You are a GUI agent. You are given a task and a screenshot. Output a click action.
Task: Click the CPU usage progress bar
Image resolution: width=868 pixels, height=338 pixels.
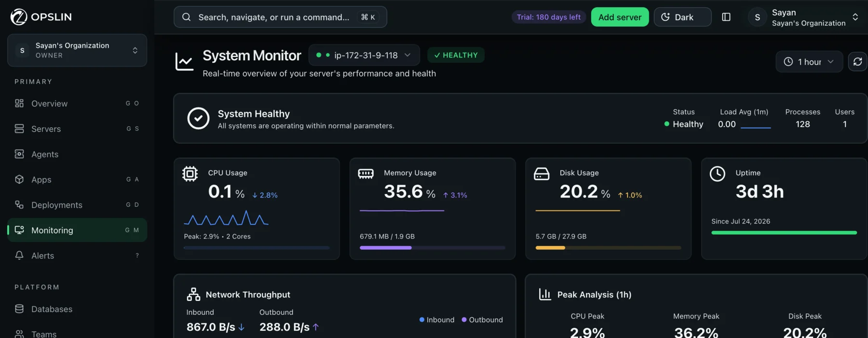pos(257,248)
